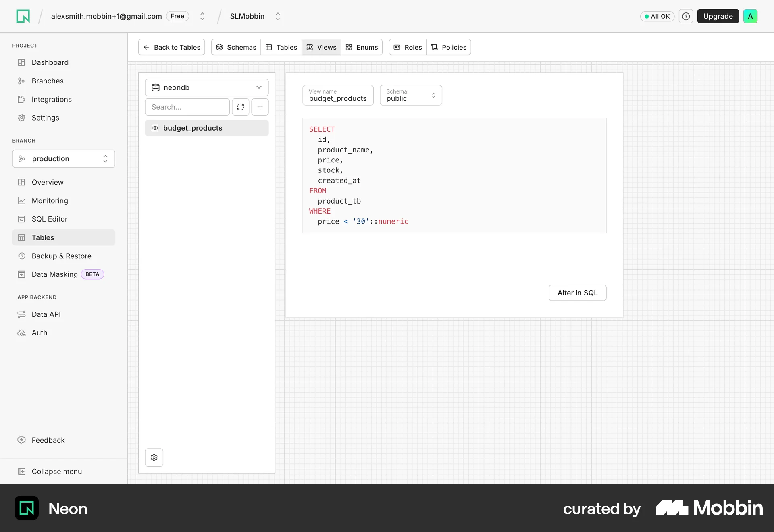The height and width of the screenshot is (532, 774).
Task: Expand the neondb database dropdown
Action: click(207, 87)
